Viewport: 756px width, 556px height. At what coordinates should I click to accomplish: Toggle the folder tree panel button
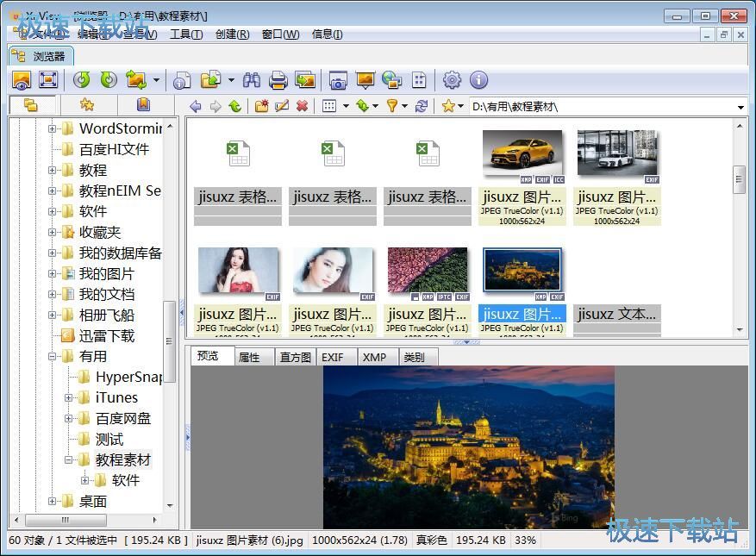point(33,106)
